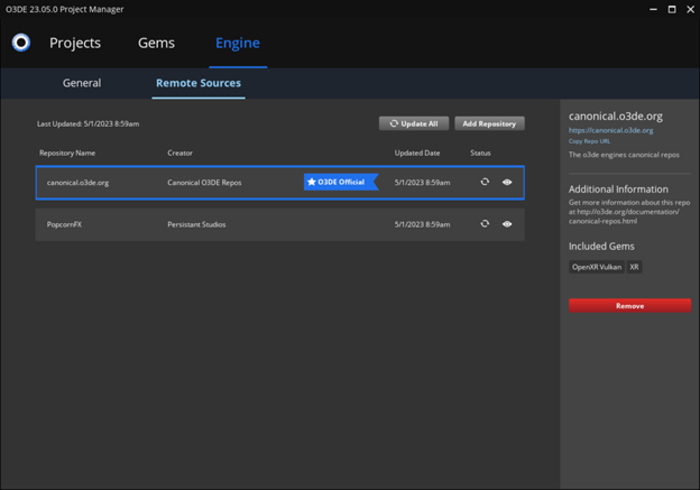The image size is (700, 490).
Task: Open the Projects tab
Action: click(75, 43)
